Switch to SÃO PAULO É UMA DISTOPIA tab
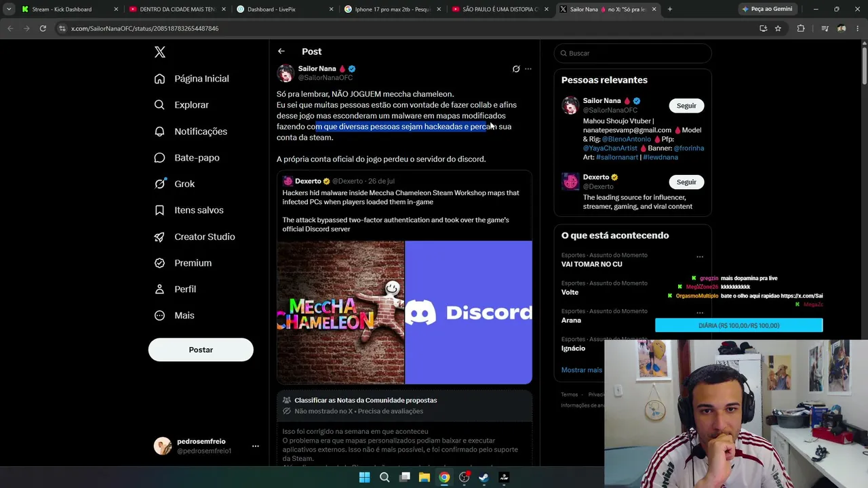This screenshot has height=488, width=868. (500, 9)
